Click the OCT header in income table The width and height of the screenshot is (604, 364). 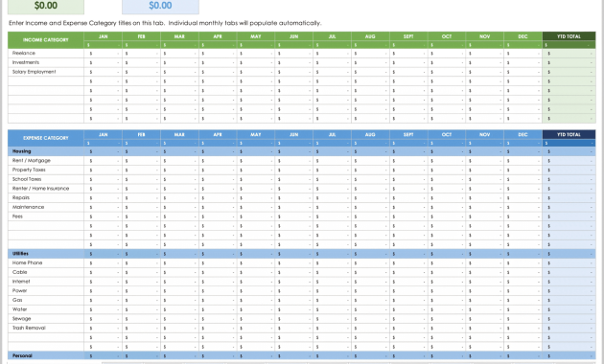tap(447, 36)
